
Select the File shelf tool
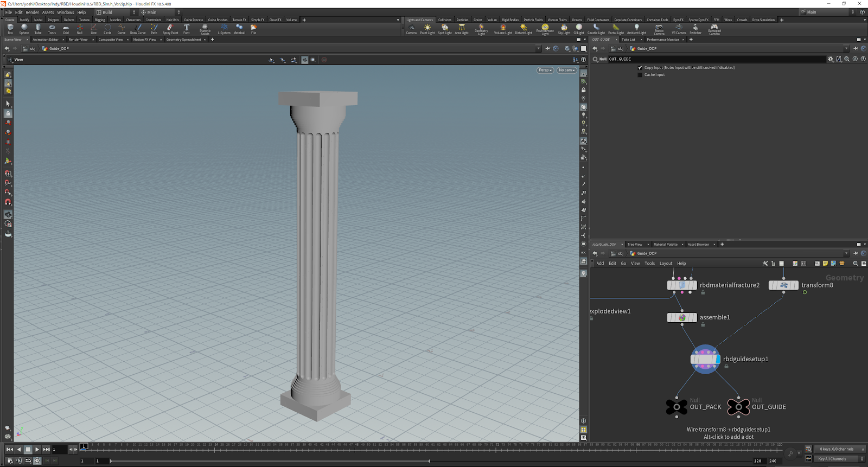click(253, 29)
